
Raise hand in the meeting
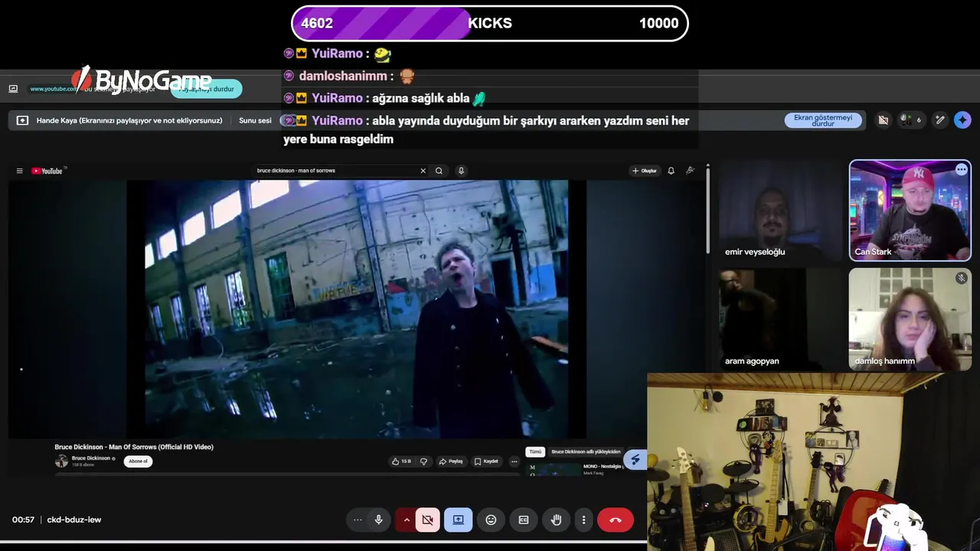click(557, 520)
